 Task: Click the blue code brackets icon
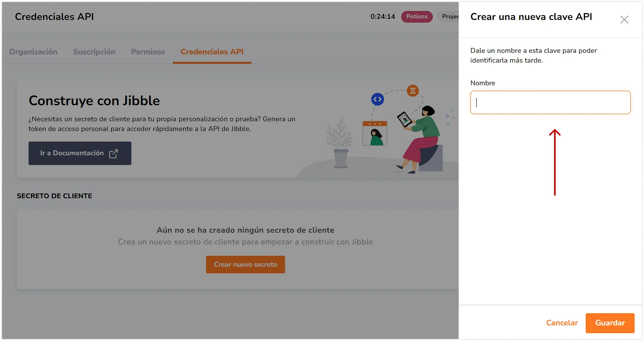[377, 99]
